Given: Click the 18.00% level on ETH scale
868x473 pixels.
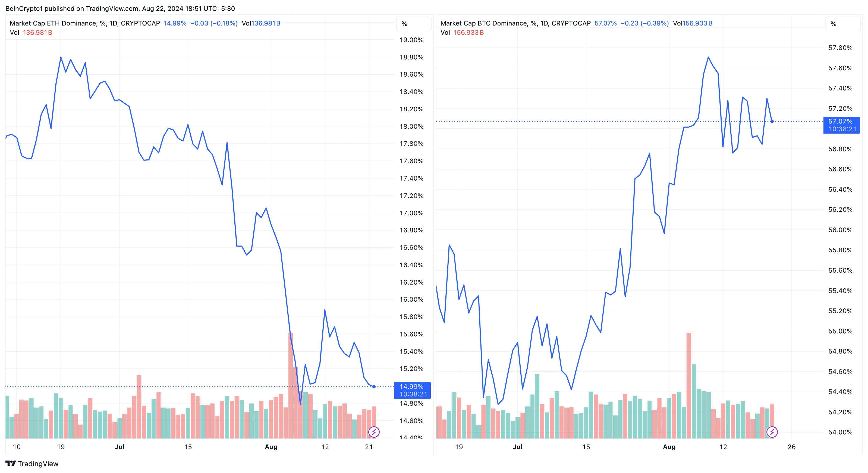Looking at the screenshot, I should 411,126.
